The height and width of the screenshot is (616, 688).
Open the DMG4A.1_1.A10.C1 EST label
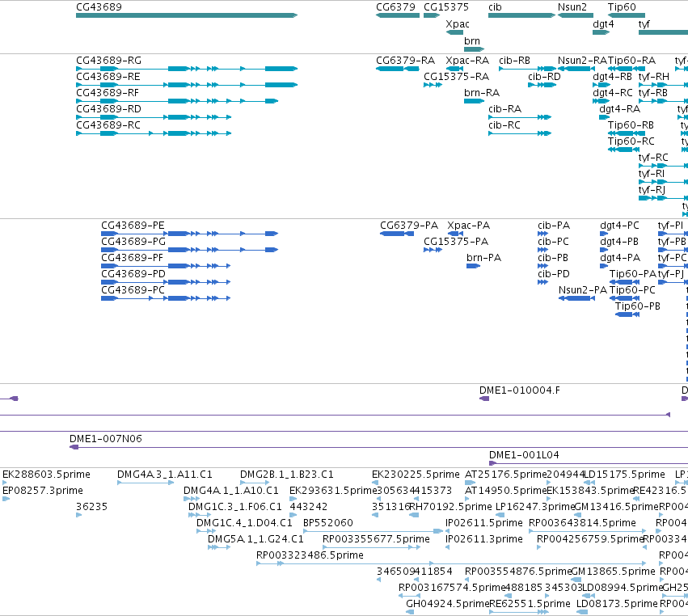(230, 491)
